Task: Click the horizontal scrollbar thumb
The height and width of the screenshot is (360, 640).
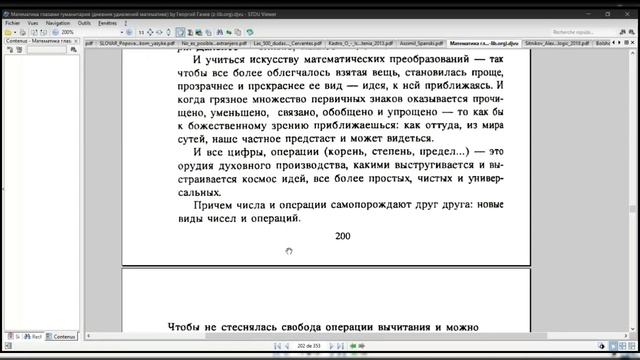Action: (x=376, y=336)
